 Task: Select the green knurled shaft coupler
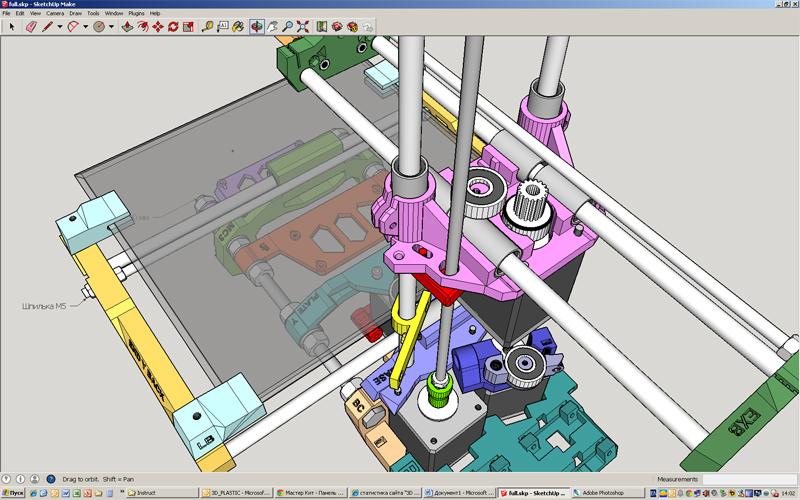pos(438,389)
